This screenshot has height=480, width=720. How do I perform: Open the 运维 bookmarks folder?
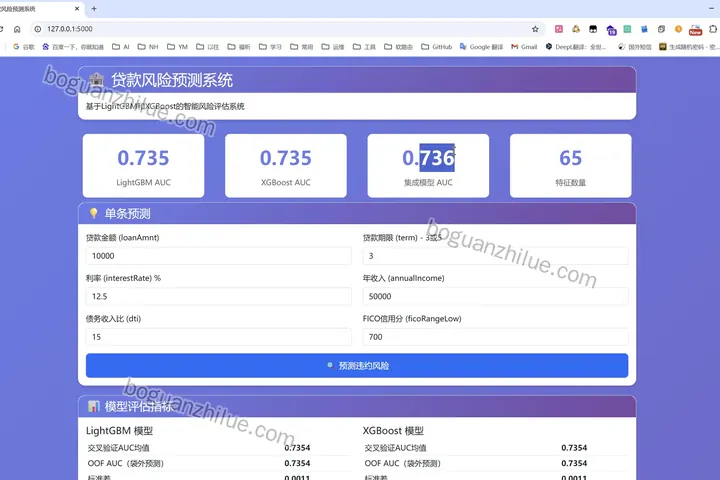point(333,47)
